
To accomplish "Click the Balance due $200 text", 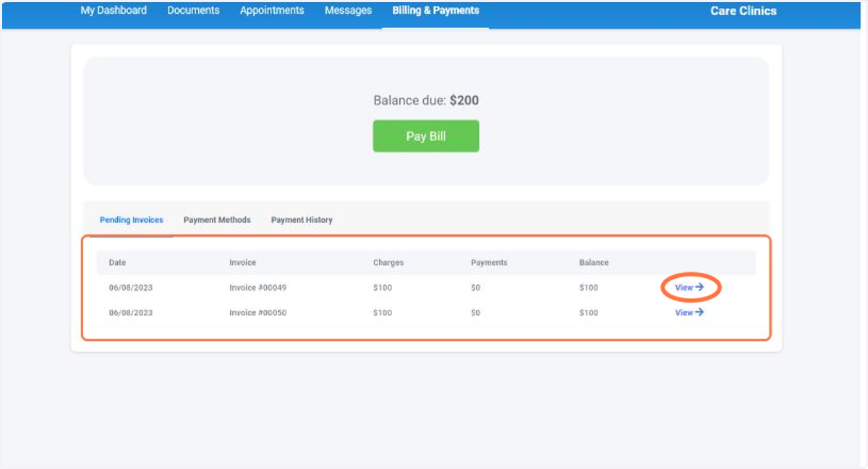I will click(426, 101).
